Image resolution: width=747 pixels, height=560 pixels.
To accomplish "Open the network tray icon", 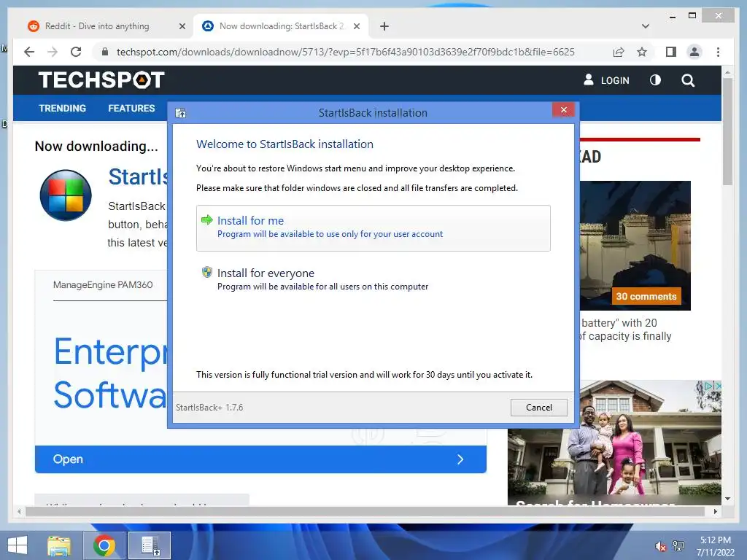I will coord(678,546).
